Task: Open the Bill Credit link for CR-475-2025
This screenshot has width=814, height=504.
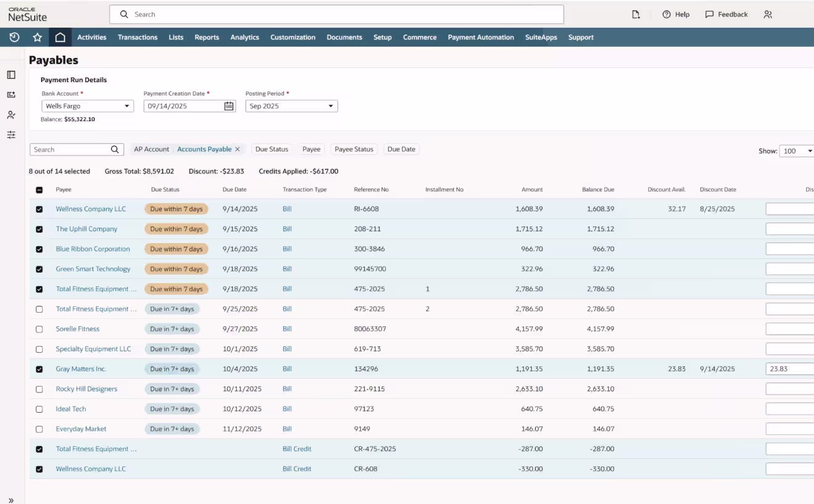Action: tap(297, 449)
